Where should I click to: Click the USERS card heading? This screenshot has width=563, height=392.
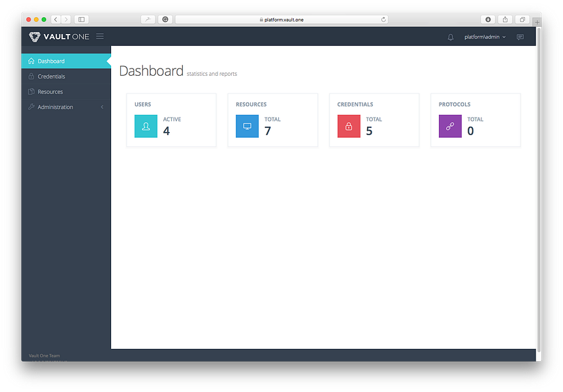pos(142,104)
